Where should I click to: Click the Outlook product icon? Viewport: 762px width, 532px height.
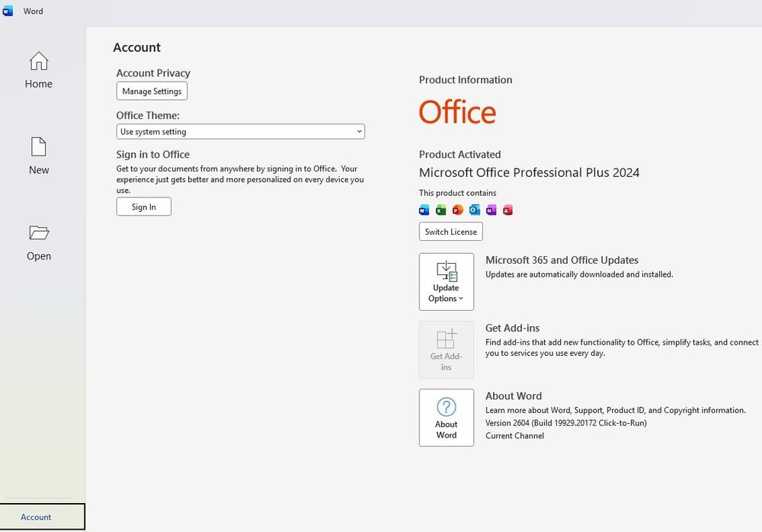point(474,210)
